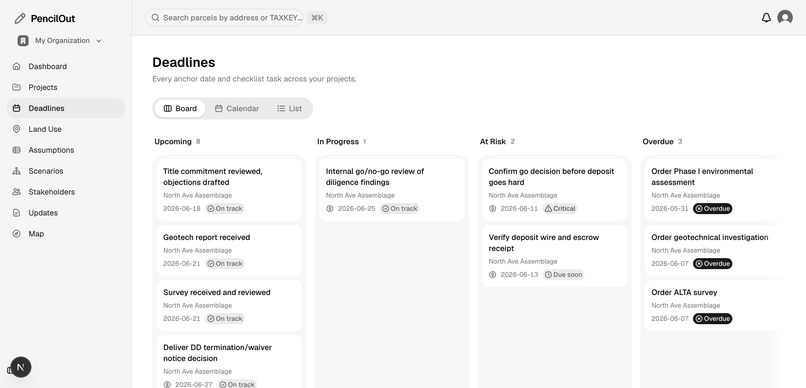
Task: Click the ⌘K shortcut badge
Action: (317, 17)
